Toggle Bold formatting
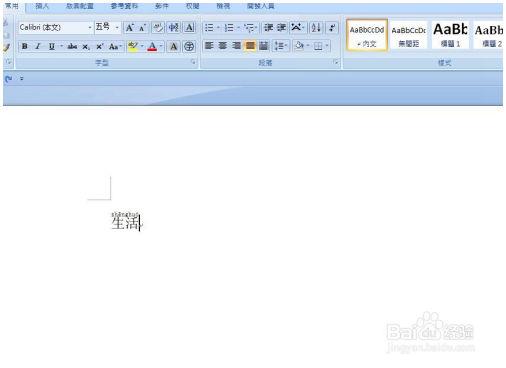This screenshot has height=368, width=506. click(25, 46)
